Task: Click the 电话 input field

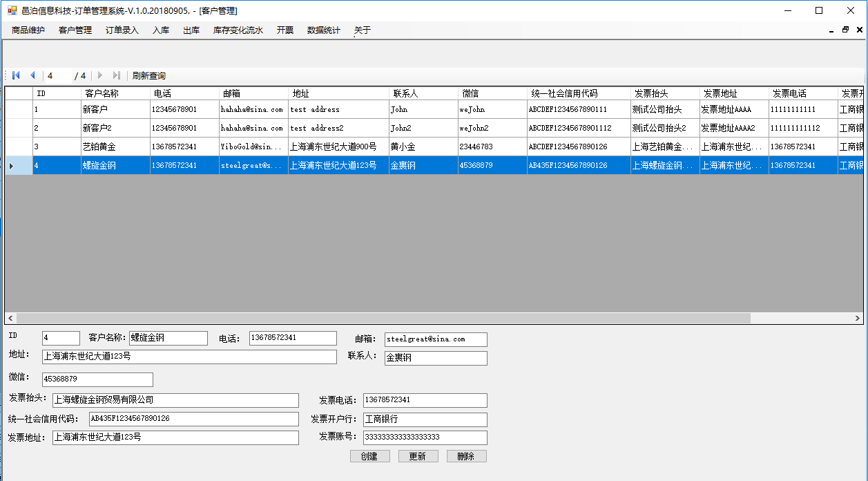Action: [x=293, y=338]
